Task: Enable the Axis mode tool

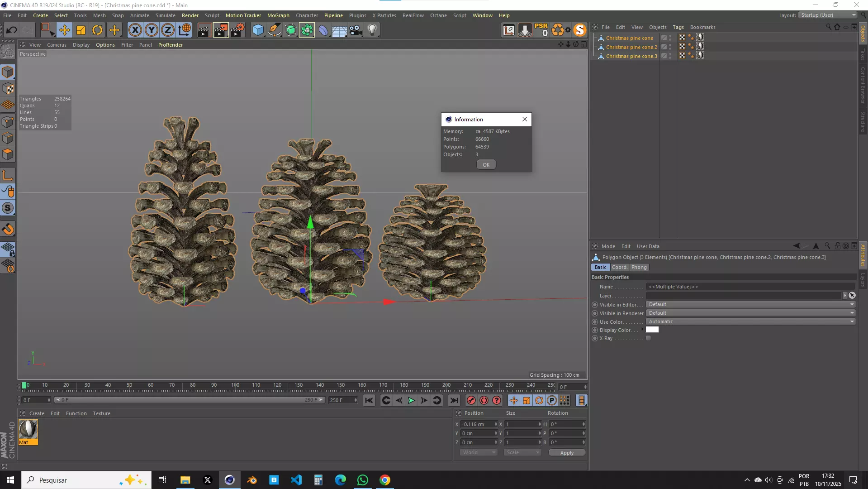Action: pyautogui.click(x=8, y=175)
